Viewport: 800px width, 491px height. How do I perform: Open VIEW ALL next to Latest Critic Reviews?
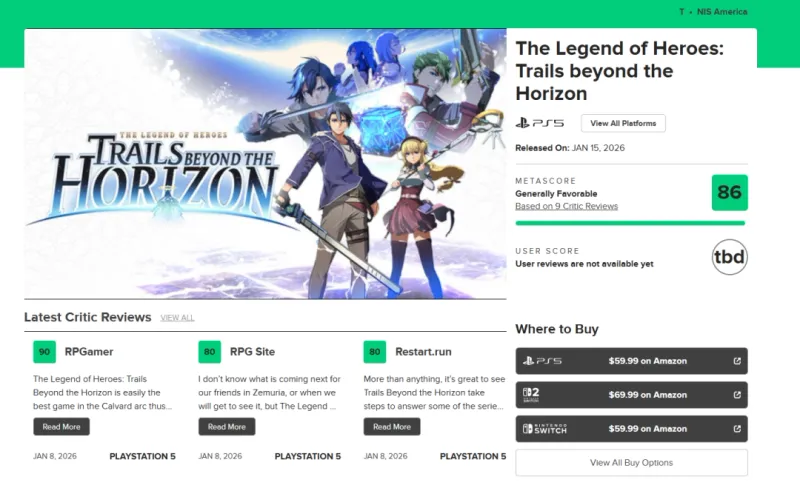pos(177,318)
